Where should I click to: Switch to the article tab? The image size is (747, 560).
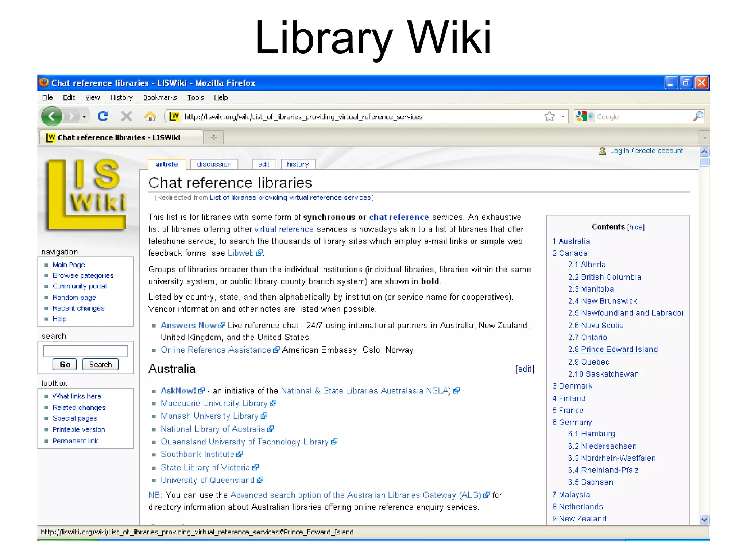(x=167, y=164)
